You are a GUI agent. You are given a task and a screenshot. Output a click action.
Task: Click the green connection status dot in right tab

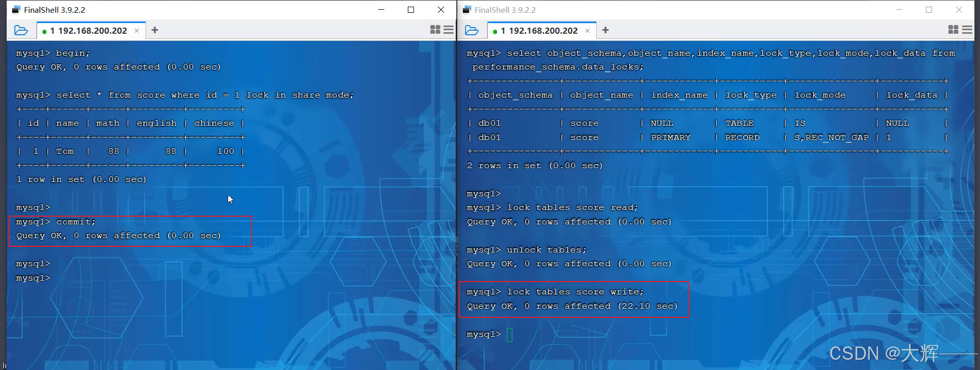point(495,32)
